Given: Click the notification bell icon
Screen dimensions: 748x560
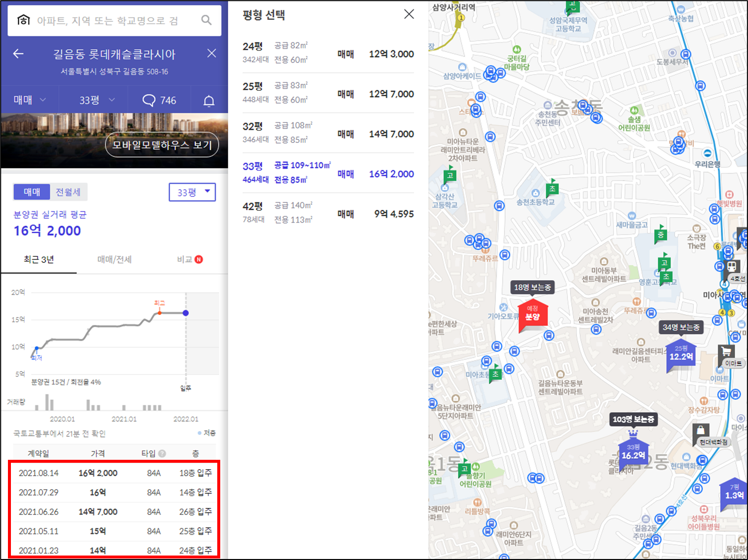Looking at the screenshot, I should [209, 101].
